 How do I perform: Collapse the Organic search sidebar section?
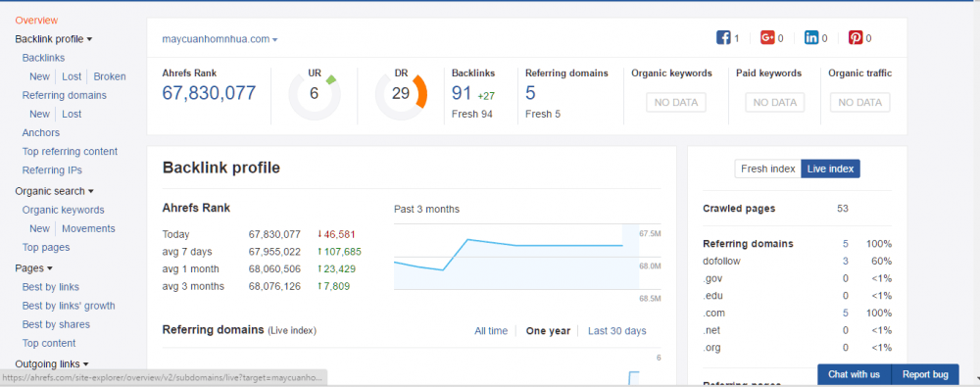click(x=54, y=191)
